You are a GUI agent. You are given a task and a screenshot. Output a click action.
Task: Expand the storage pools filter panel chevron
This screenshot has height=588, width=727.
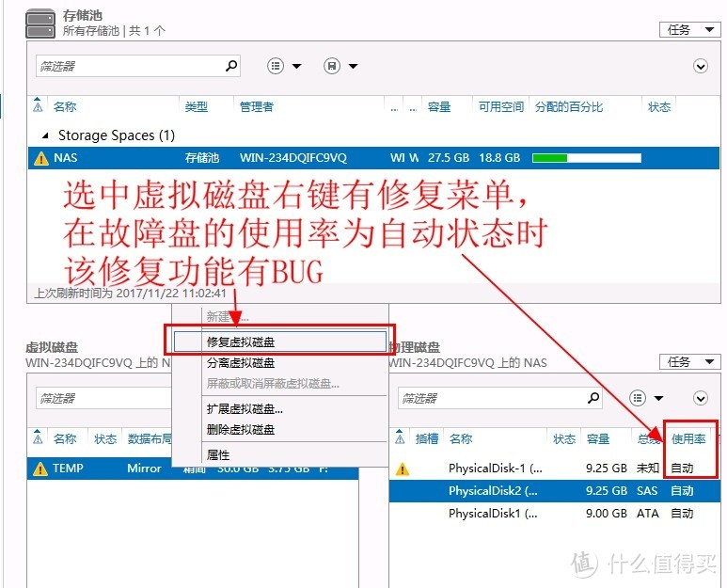[700, 66]
